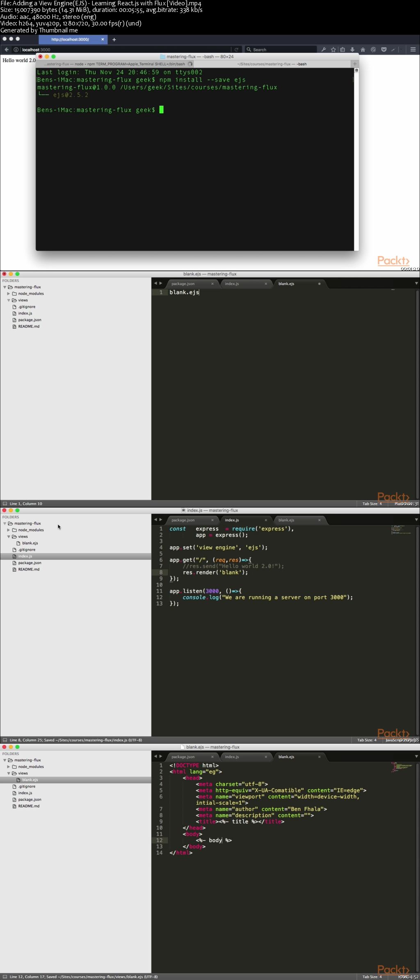Open tab list dropdown in HTML blank.ejs window

coord(416,756)
